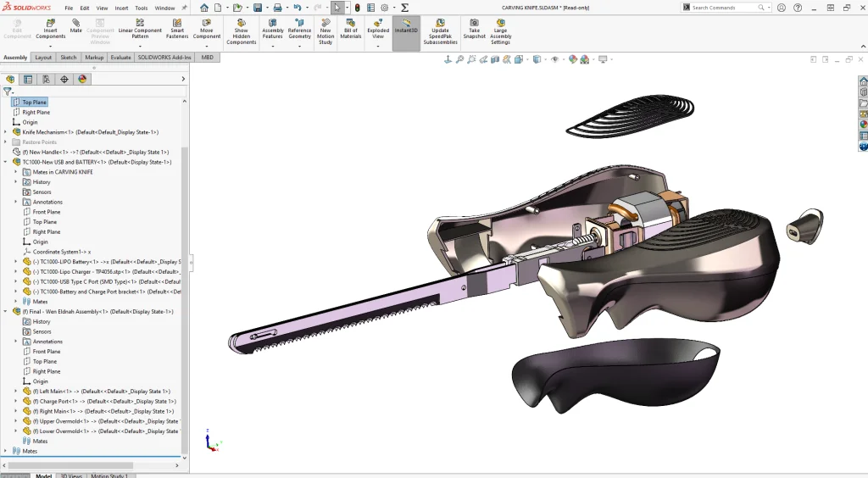
Task: Open the DisplayManager tab icon
Action: pyautogui.click(x=82, y=79)
